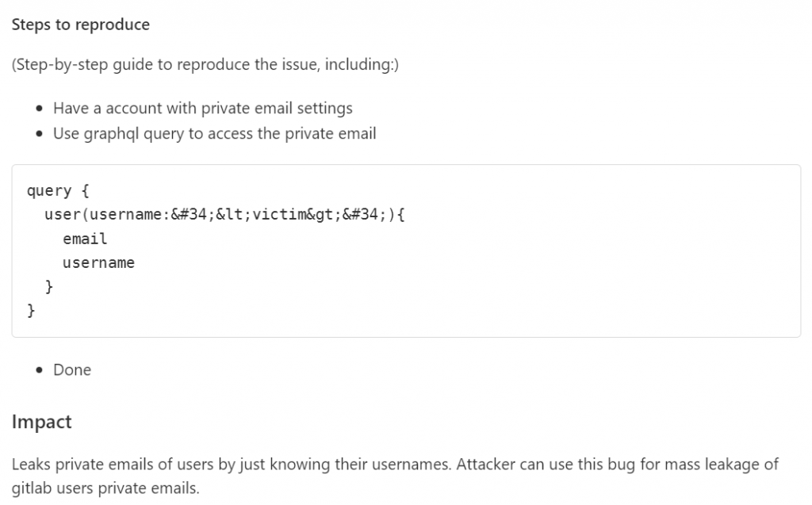Click the bullet "Have a account with private email settings"
Image resolution: width=812 pixels, height=505 pixels.
202,108
